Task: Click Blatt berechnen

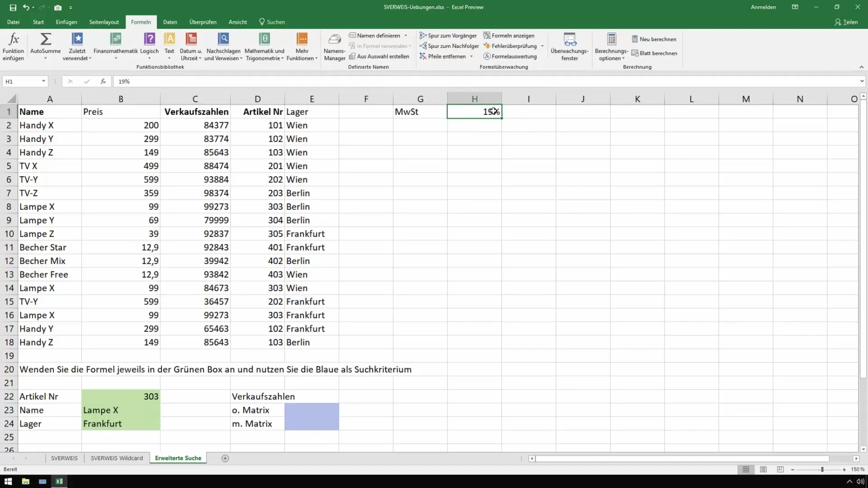Action: [654, 53]
